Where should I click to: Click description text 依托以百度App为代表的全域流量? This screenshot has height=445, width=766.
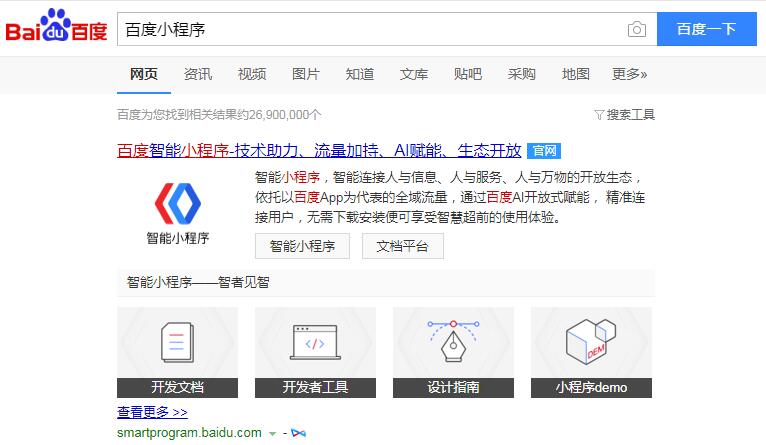[351, 197]
